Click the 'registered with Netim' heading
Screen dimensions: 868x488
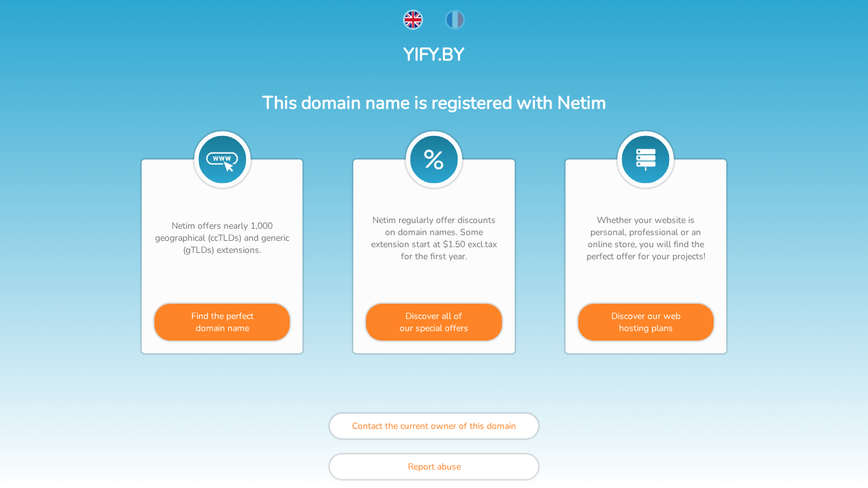(434, 103)
